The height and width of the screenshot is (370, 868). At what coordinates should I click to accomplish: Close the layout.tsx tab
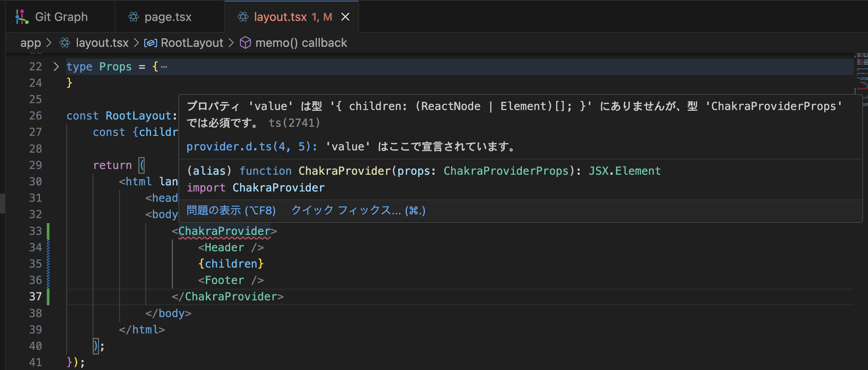point(345,17)
